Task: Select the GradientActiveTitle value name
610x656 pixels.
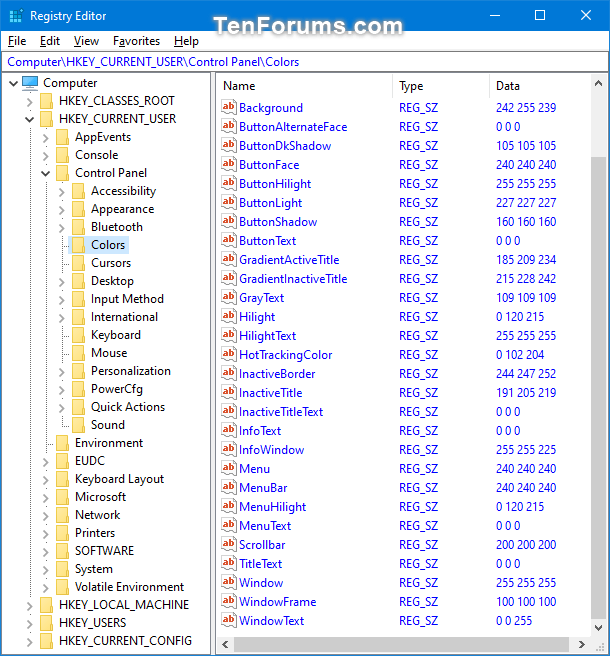Action: [x=289, y=260]
